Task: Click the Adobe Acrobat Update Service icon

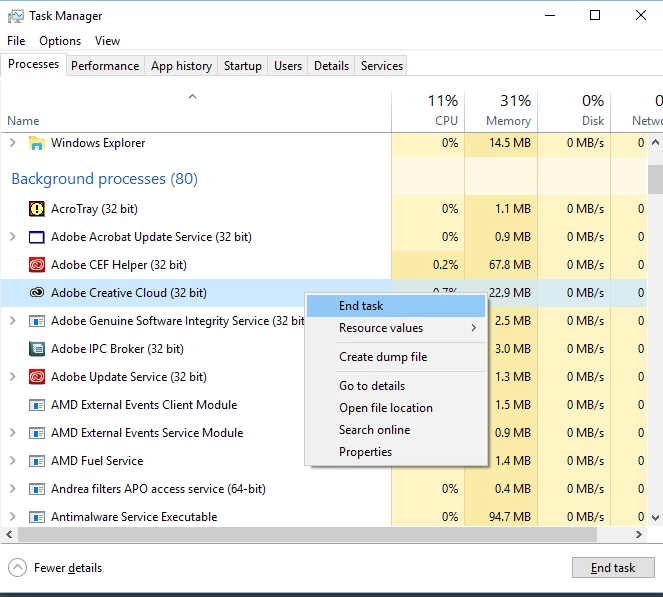Action: [37, 237]
